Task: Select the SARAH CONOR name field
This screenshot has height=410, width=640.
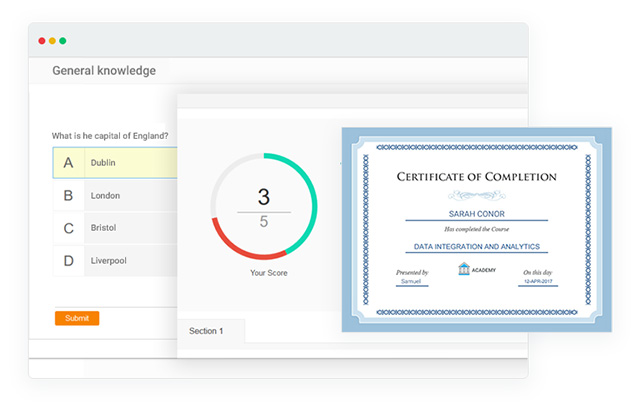Action: point(476,214)
